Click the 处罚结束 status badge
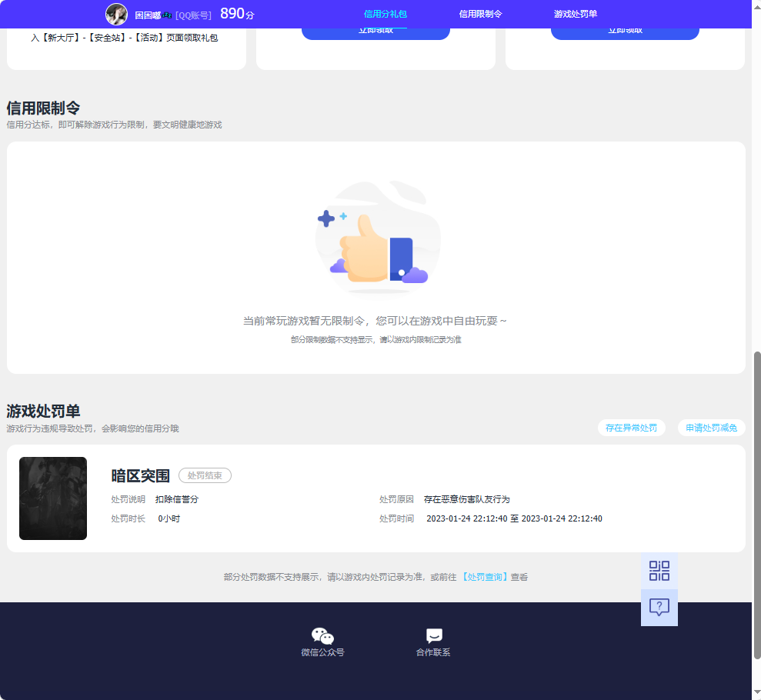Screen dimensions: 761x700 pyautogui.click(x=205, y=475)
